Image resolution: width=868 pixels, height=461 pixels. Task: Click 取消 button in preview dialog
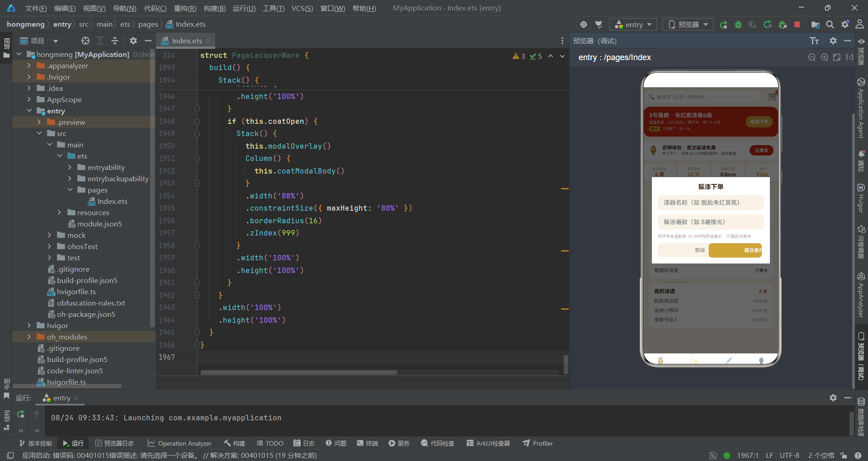tap(683, 250)
